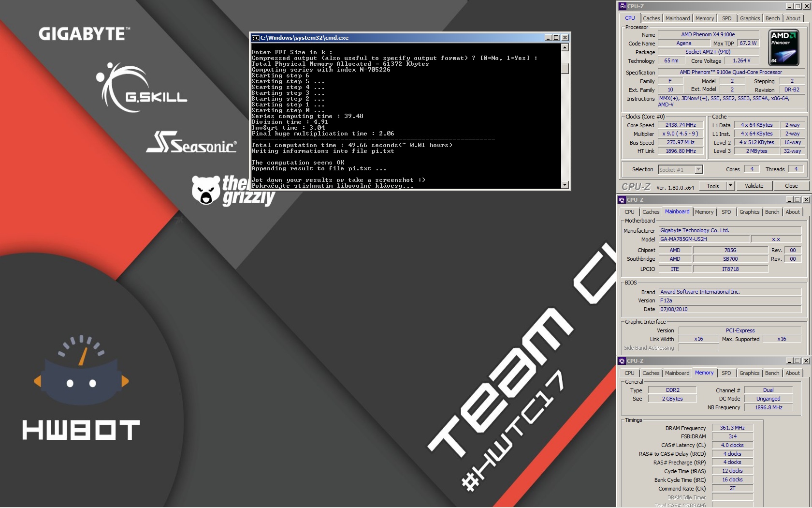
Task: Open Graphics tab in top CPU-Z window
Action: click(x=750, y=18)
